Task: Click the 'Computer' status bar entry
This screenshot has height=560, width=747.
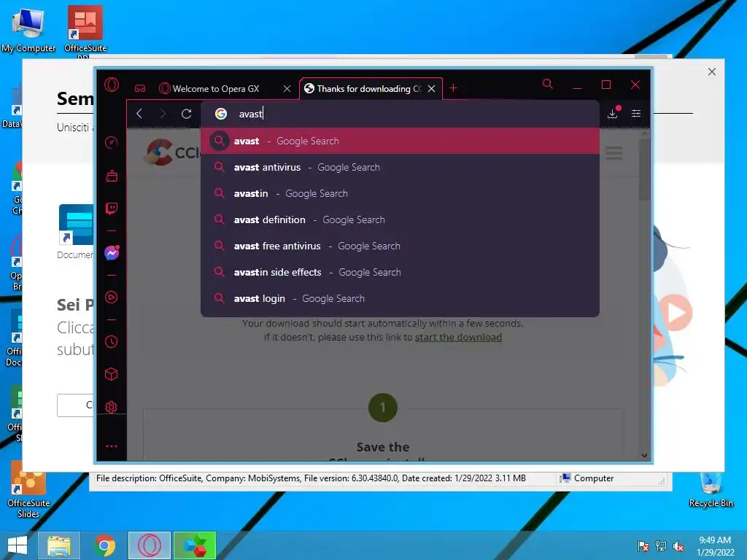Action: pos(587,478)
